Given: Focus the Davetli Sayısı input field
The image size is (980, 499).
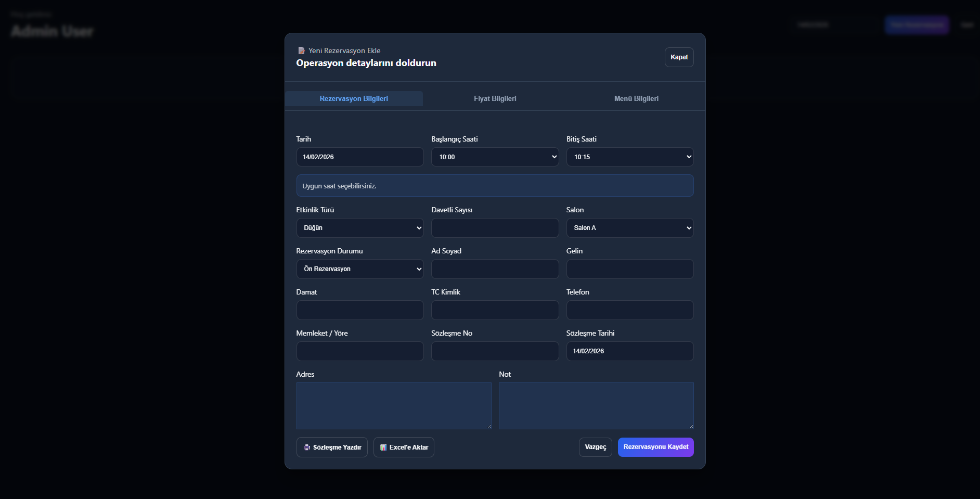Looking at the screenshot, I should pyautogui.click(x=495, y=228).
